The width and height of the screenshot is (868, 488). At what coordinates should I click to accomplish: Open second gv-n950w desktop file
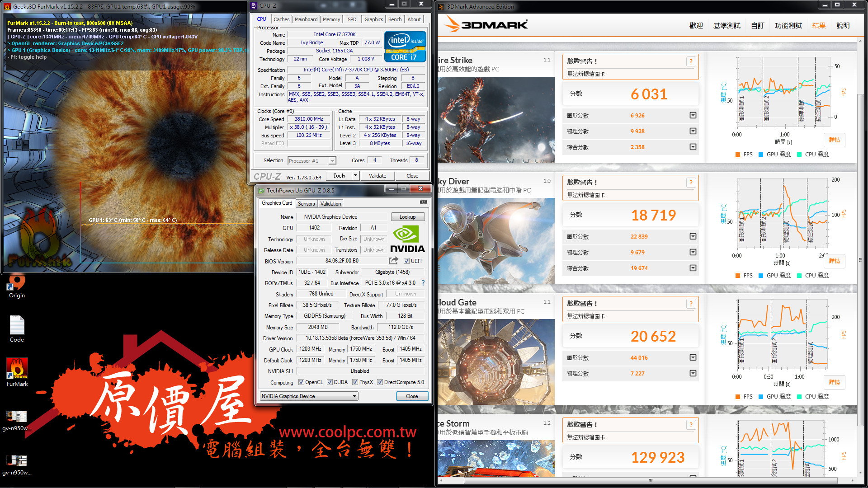coord(17,465)
